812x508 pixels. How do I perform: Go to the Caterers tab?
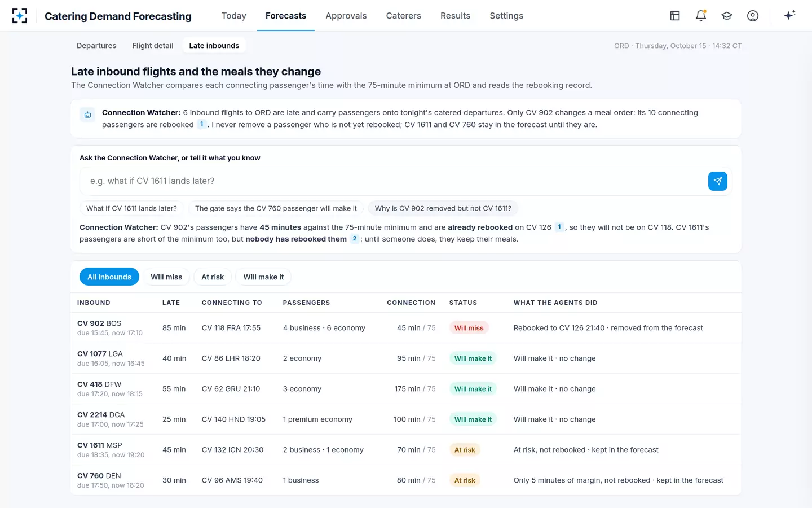pos(404,16)
